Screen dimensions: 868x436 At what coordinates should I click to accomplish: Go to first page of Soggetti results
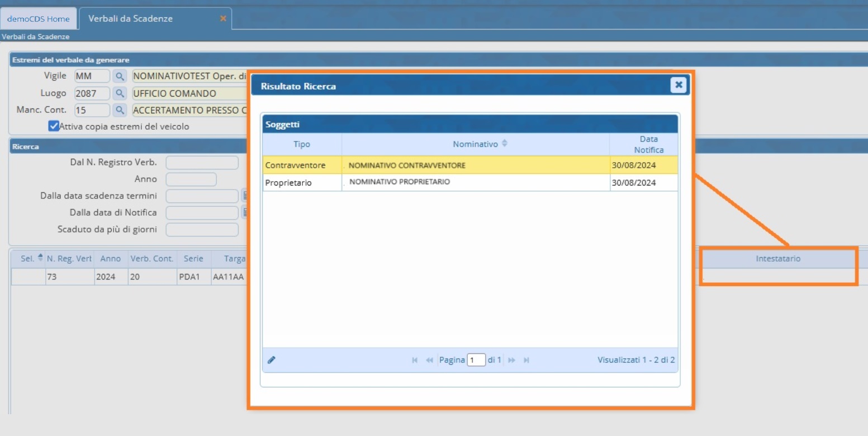pyautogui.click(x=415, y=361)
